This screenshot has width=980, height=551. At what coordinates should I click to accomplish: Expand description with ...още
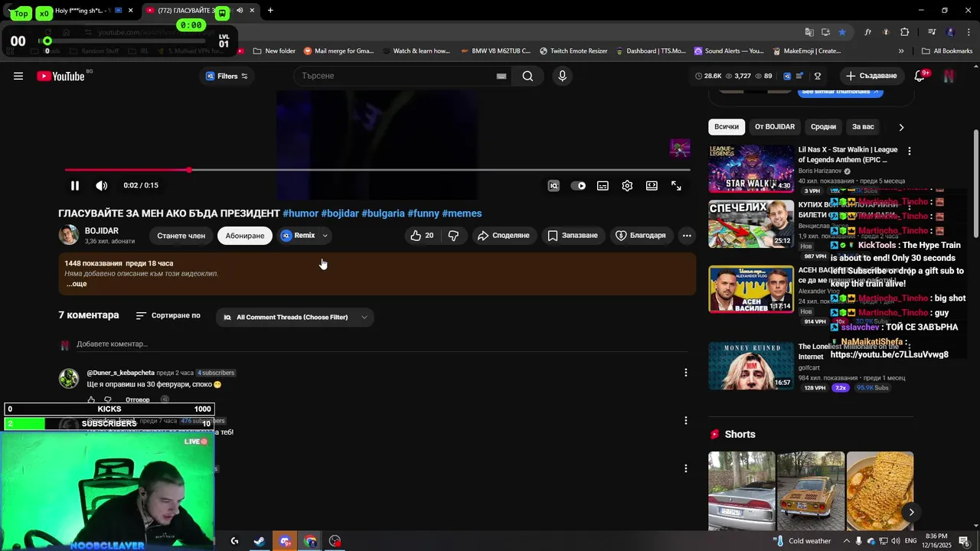77,284
